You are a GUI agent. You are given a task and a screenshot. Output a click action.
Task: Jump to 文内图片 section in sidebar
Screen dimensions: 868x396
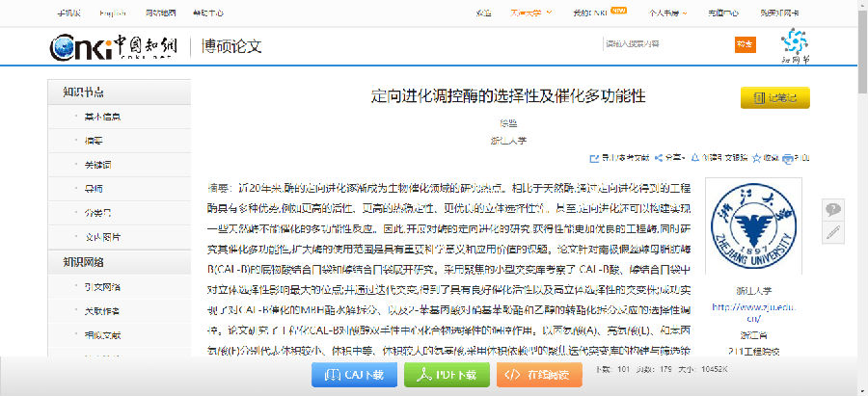click(103, 237)
